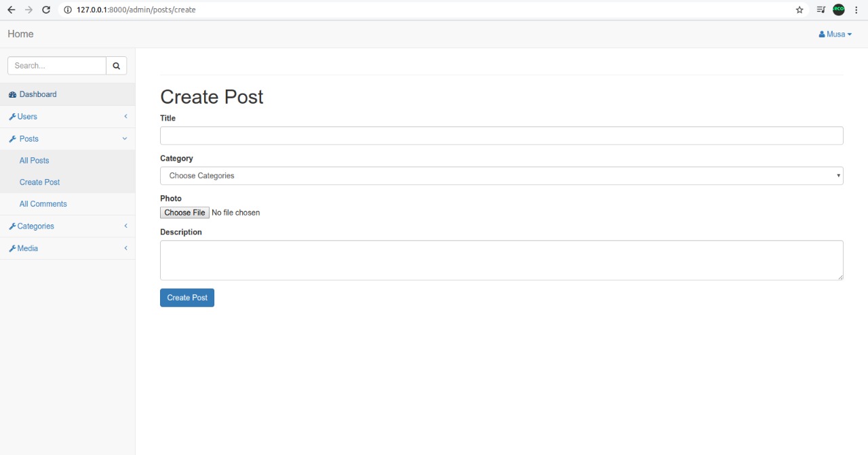
Task: Click the browser back arrow
Action: point(11,10)
